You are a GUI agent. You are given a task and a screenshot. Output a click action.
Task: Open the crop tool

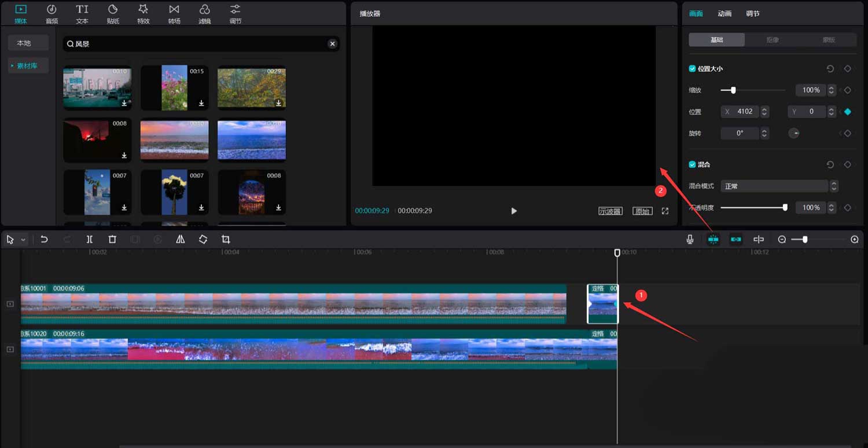point(226,239)
